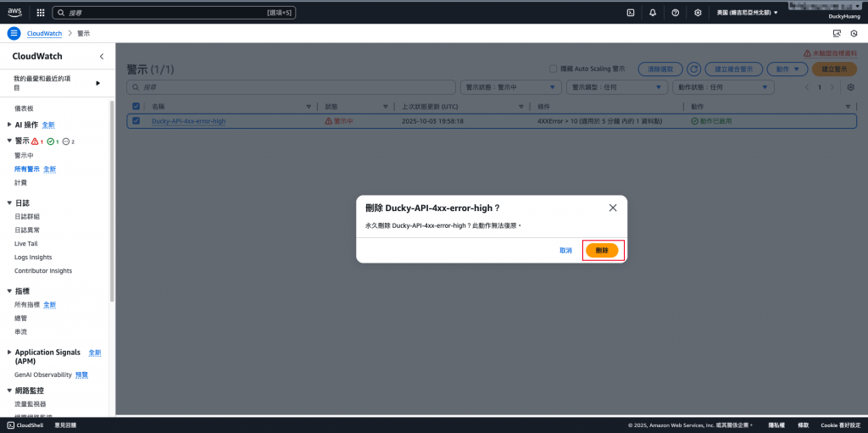Click 建立複合警示 button
This screenshot has width=868, height=433.
733,69
